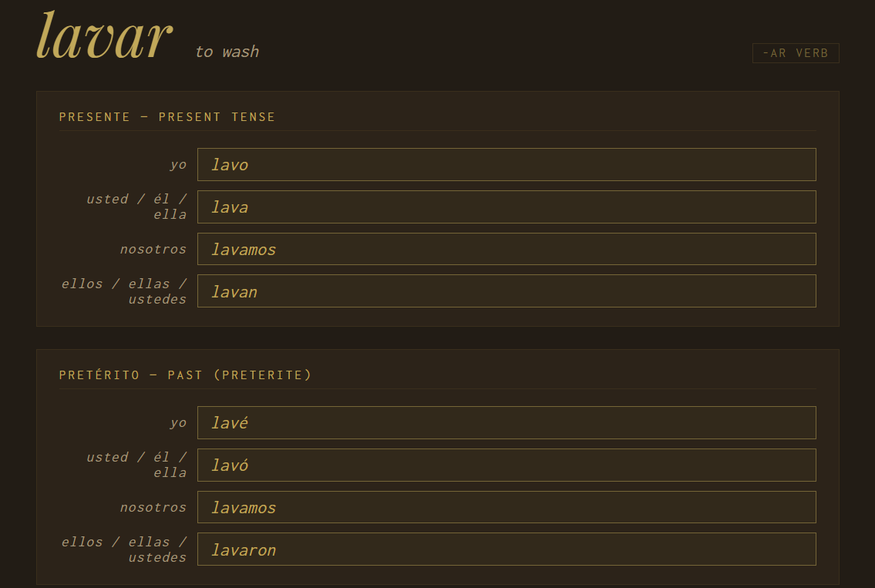Select the 'Pretérito – Past (Preterite)' heading
The image size is (875, 588).
(x=186, y=375)
